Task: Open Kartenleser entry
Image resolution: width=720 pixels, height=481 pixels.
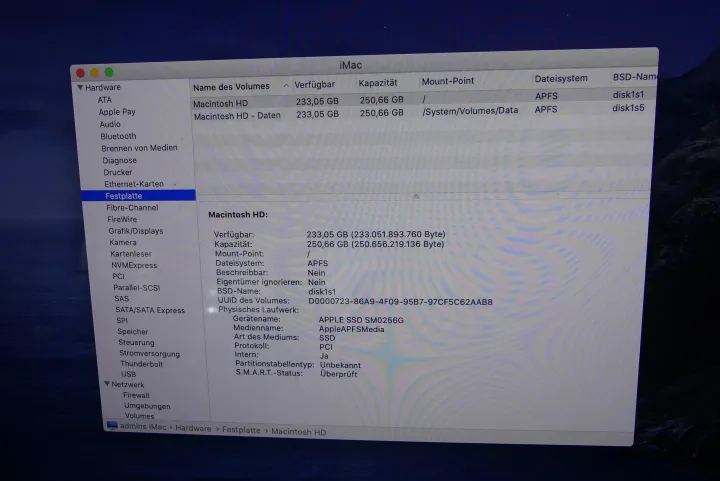Action: tap(131, 254)
